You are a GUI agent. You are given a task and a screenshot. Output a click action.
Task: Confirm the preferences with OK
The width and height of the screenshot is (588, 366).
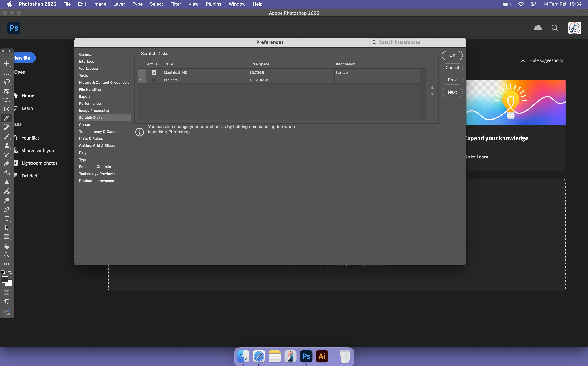(452, 55)
